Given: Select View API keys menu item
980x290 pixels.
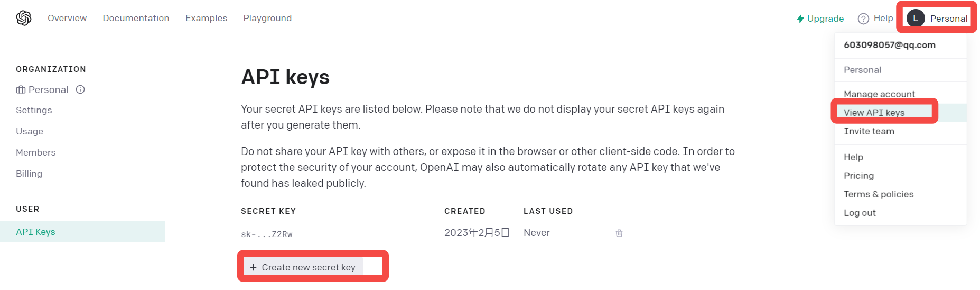Looking at the screenshot, I should tap(874, 113).
